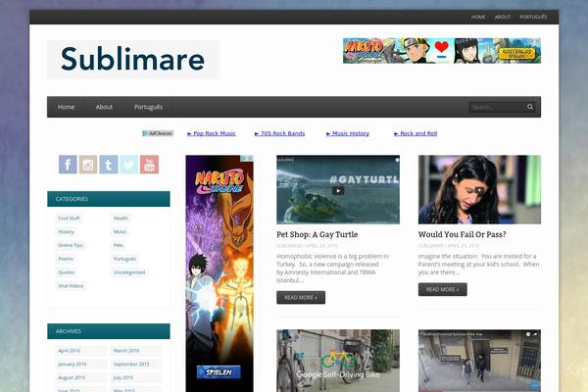Image resolution: width=588 pixels, height=392 pixels.
Task: Open the YouTube social icon
Action: click(149, 165)
